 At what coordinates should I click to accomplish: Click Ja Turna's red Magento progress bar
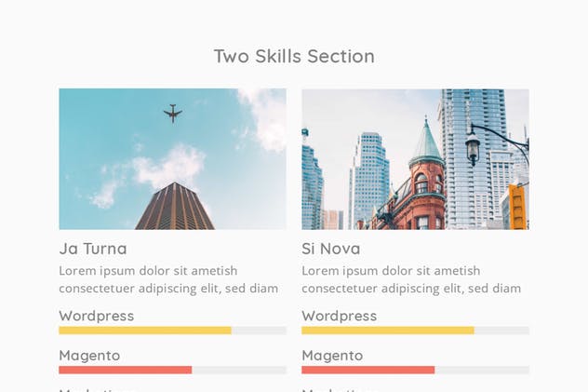pos(126,370)
